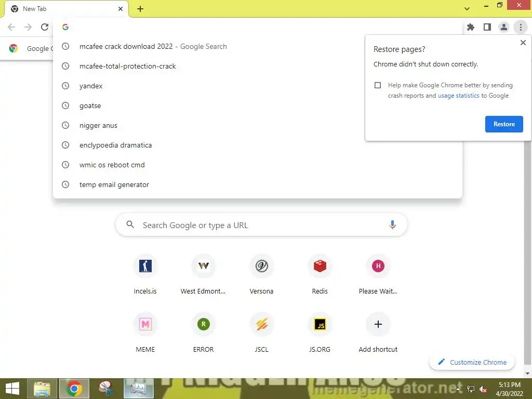Open the West Edmont... shortcut
532x399 pixels.
(x=203, y=275)
